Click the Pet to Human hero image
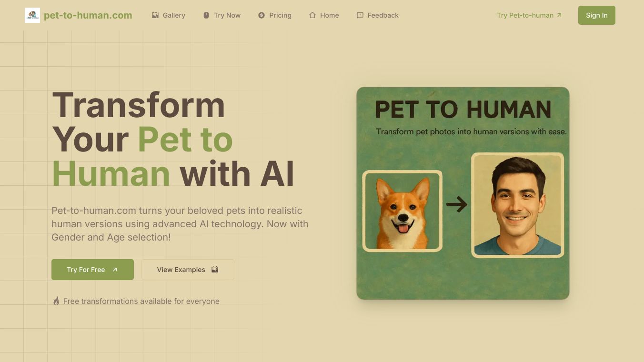644x362 pixels. [463, 193]
